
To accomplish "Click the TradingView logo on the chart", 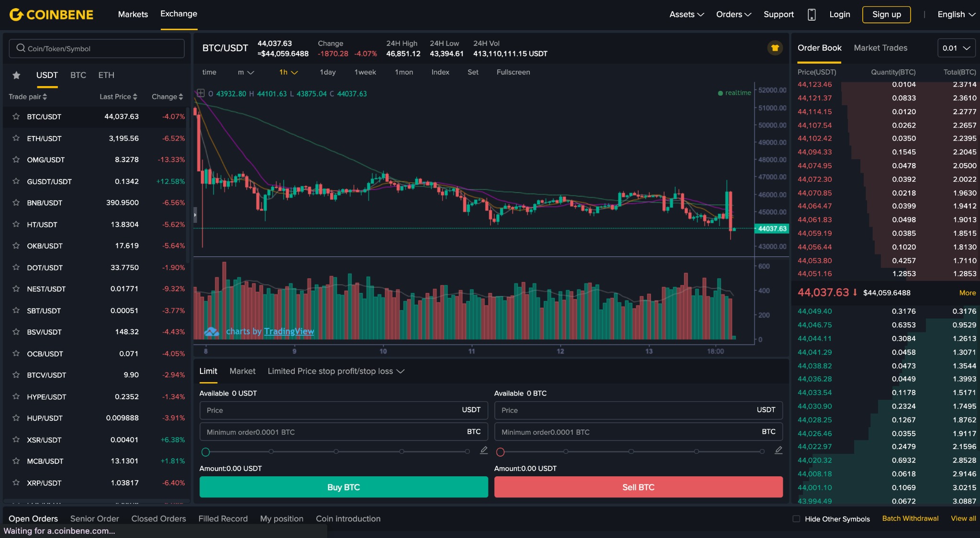I will [x=211, y=330].
